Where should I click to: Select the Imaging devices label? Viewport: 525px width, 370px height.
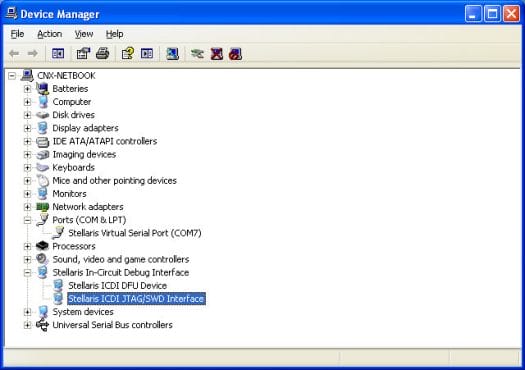pyautogui.click(x=84, y=154)
